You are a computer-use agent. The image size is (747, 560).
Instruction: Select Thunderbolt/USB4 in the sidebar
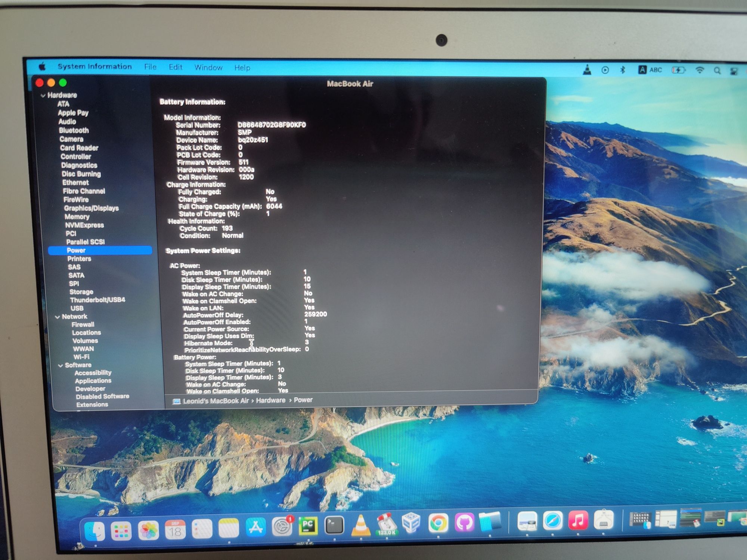97,300
